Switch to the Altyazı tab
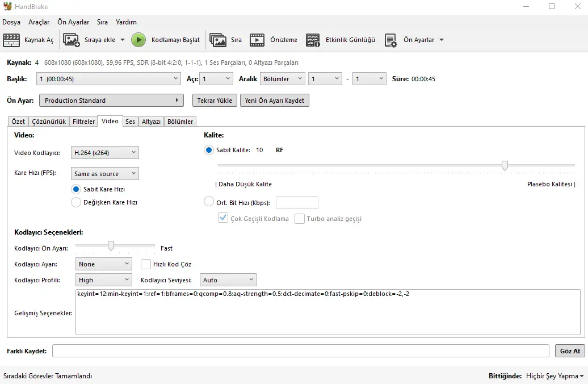Screen dimensions: 588x384 point(151,122)
